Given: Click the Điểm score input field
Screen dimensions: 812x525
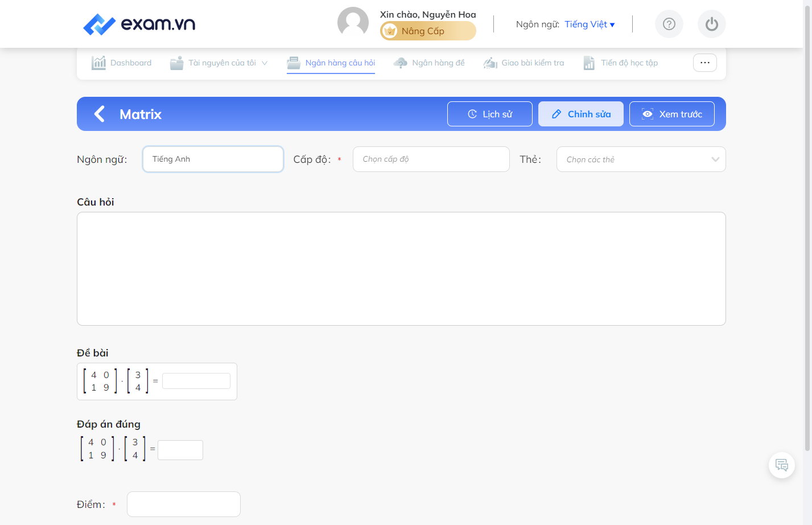Looking at the screenshot, I should pyautogui.click(x=184, y=505).
